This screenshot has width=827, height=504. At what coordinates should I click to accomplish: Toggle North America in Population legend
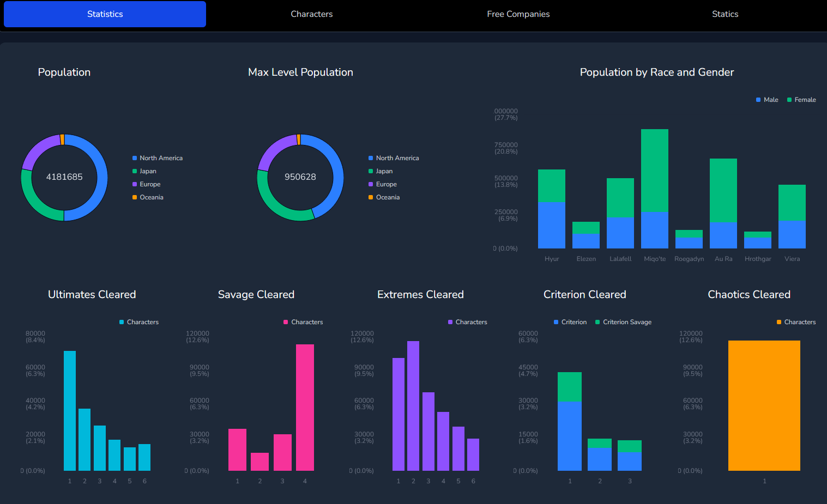point(158,158)
